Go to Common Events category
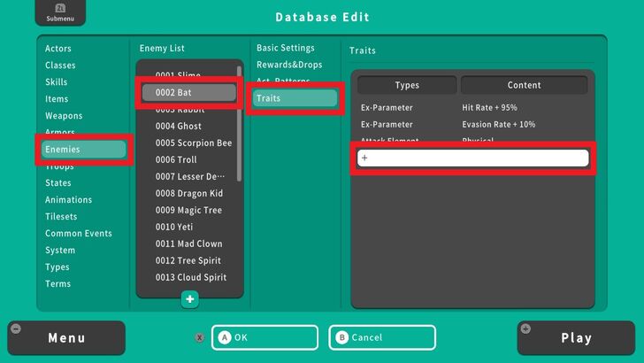644x363 pixels. [x=79, y=234]
